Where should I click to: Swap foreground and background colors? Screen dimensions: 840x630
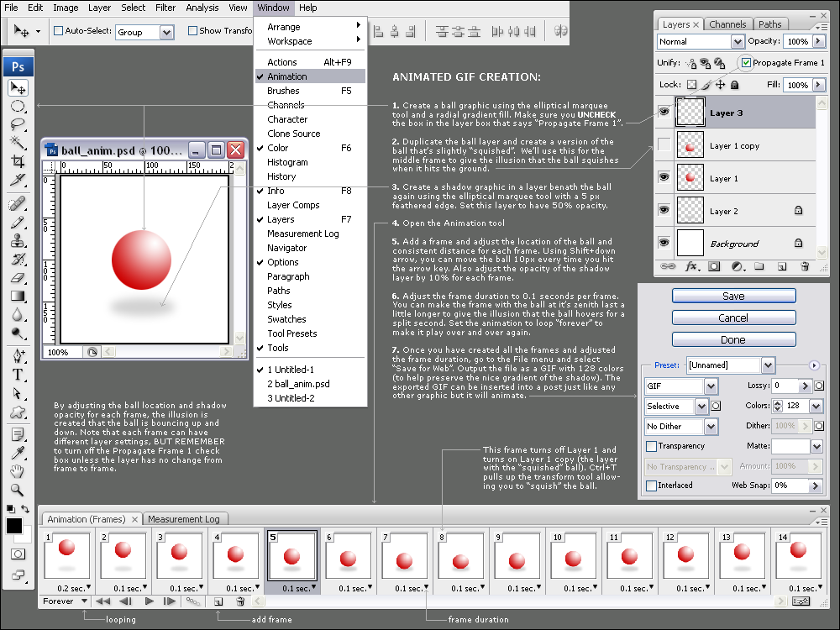[25, 508]
